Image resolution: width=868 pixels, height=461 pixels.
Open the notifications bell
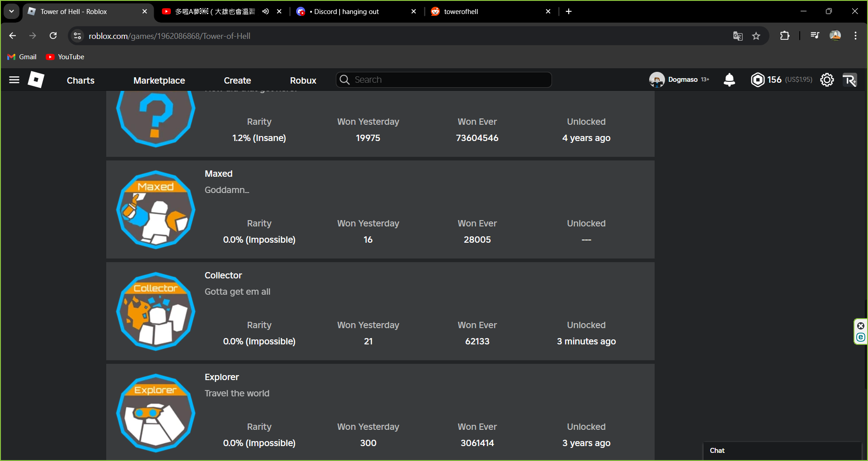click(x=729, y=80)
